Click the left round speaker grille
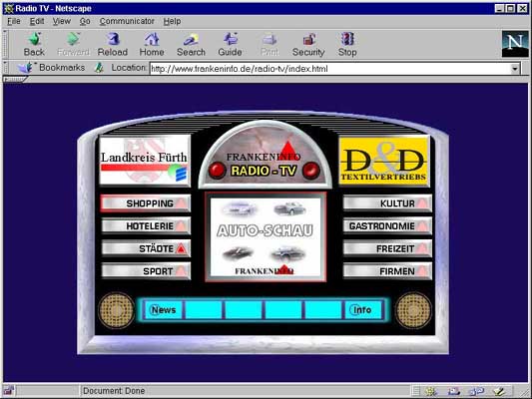Screen dimensions: 532x399 coord(116,310)
